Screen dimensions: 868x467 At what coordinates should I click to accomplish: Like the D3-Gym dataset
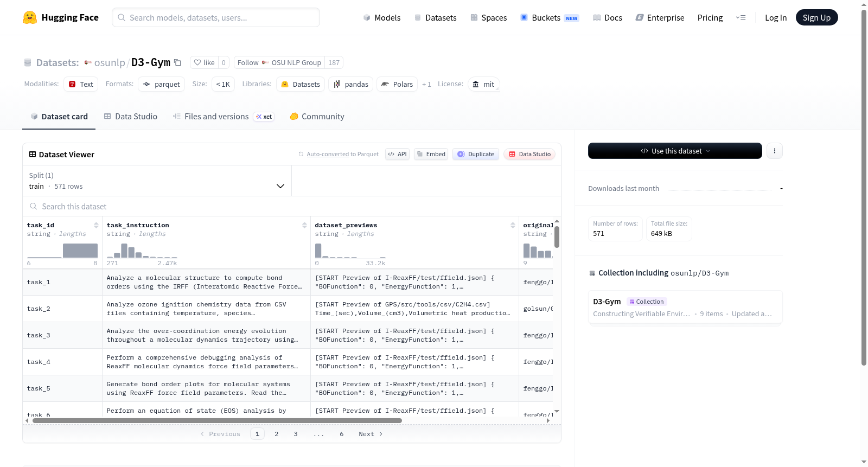[x=205, y=62]
